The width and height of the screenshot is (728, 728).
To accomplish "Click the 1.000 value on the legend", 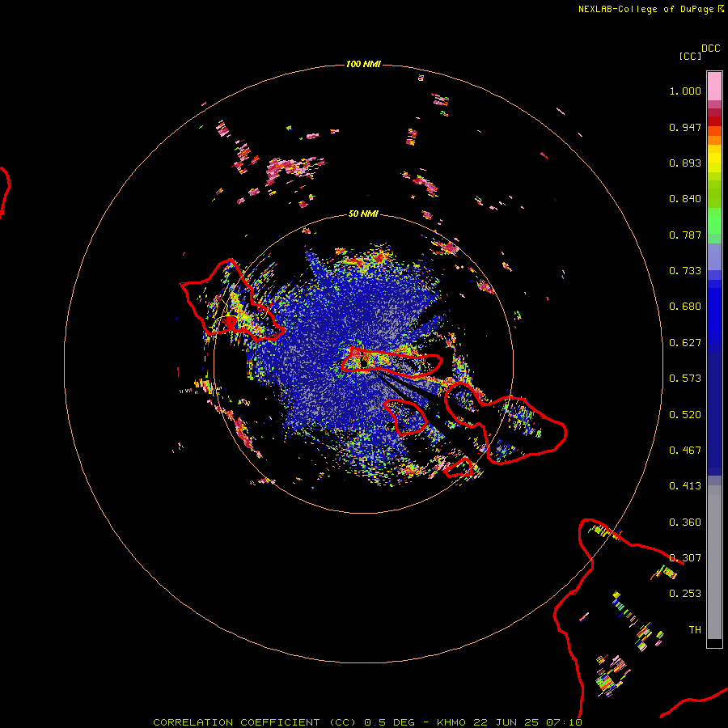I will (685, 91).
